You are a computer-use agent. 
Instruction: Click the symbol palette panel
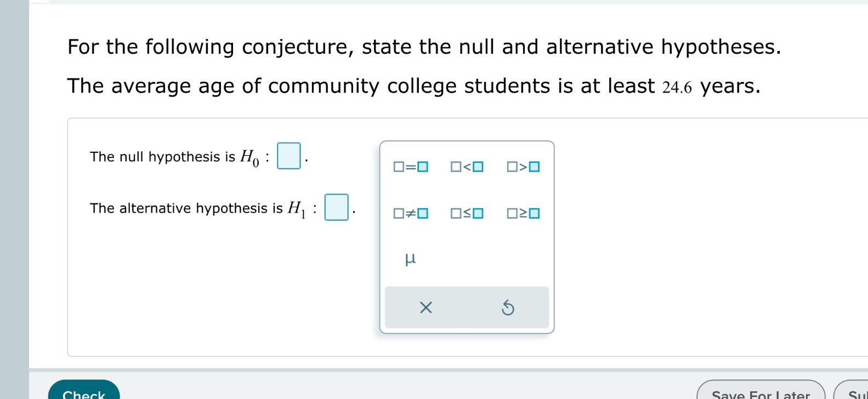pyautogui.click(x=467, y=236)
